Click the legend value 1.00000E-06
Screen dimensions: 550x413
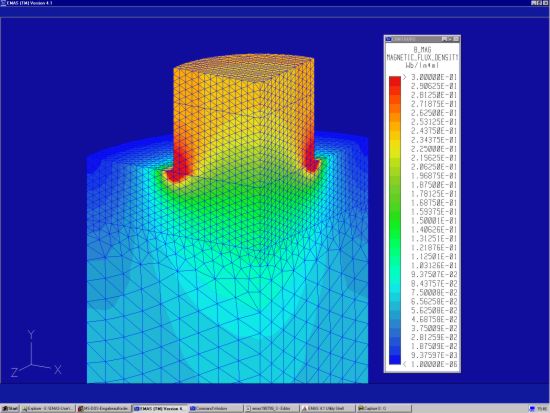pyautogui.click(x=434, y=364)
